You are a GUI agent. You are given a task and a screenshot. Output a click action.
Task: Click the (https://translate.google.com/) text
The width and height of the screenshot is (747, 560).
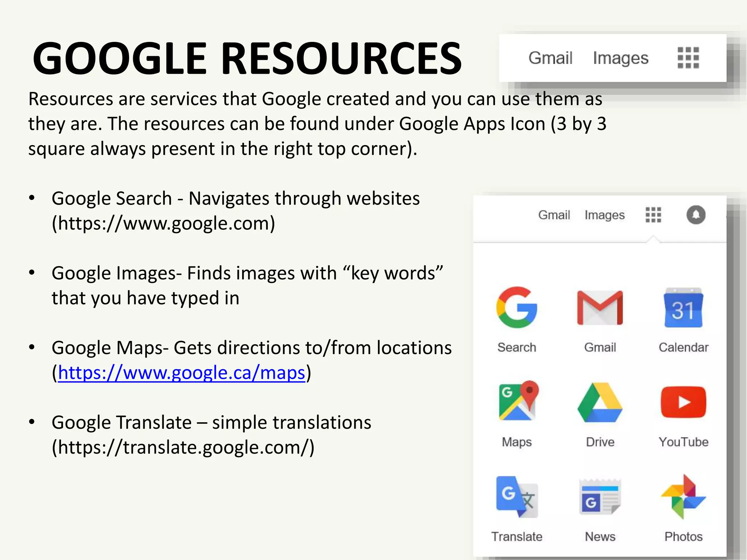(x=183, y=448)
